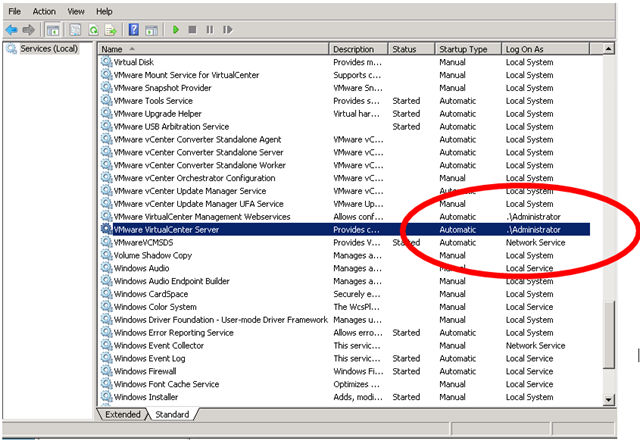Click .\Administrator on VirtualCenter Server row
640x444 pixels.
pos(533,229)
